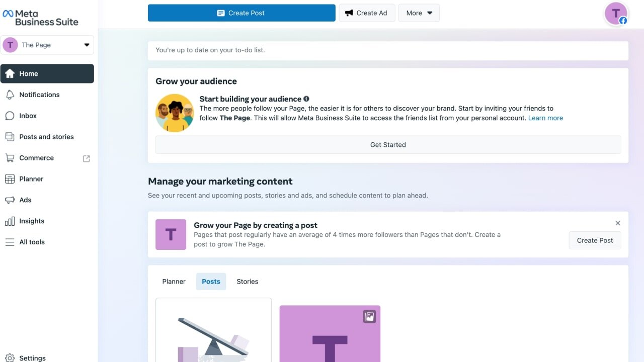The height and width of the screenshot is (362, 644).
Task: Click the Commerce external link icon
Action: (x=87, y=158)
